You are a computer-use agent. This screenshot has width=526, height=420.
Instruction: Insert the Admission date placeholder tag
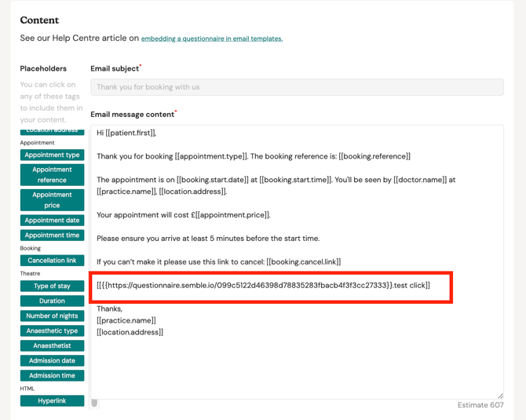click(x=52, y=361)
